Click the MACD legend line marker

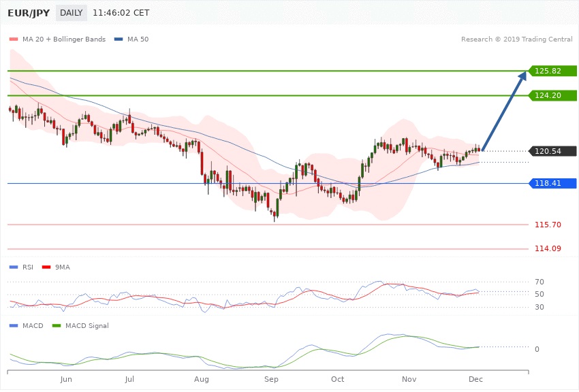[x=14, y=326]
